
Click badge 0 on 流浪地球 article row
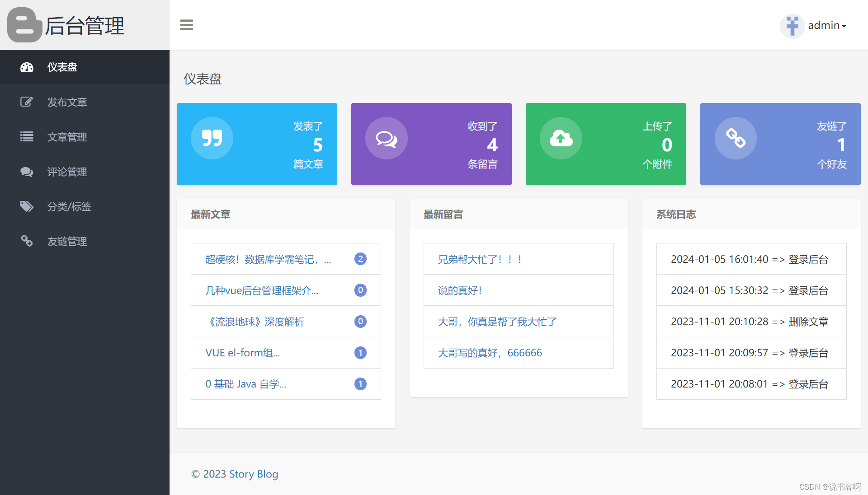[360, 322]
